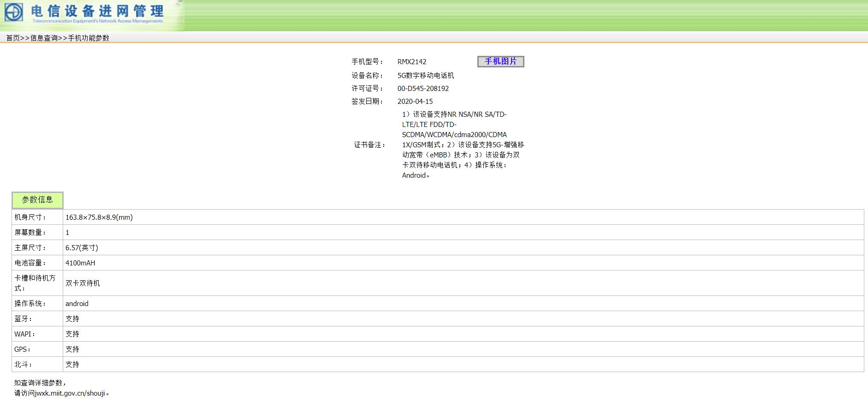Go to 首页 in the breadcrumb

point(13,38)
